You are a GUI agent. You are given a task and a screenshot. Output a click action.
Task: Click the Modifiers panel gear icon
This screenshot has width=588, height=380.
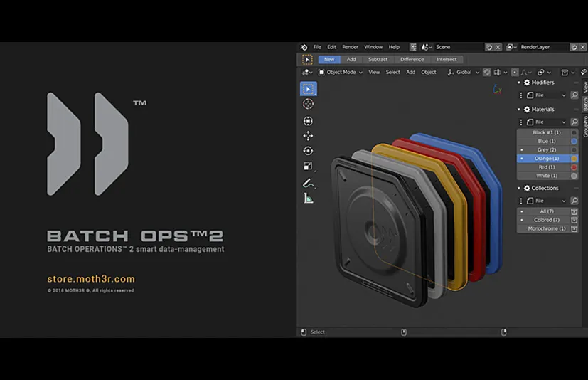pos(527,83)
